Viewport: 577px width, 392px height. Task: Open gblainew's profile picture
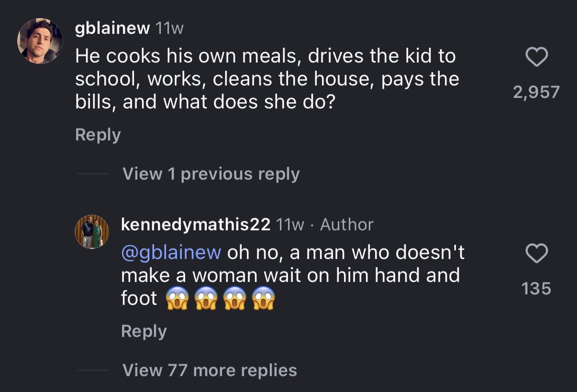click(x=40, y=41)
